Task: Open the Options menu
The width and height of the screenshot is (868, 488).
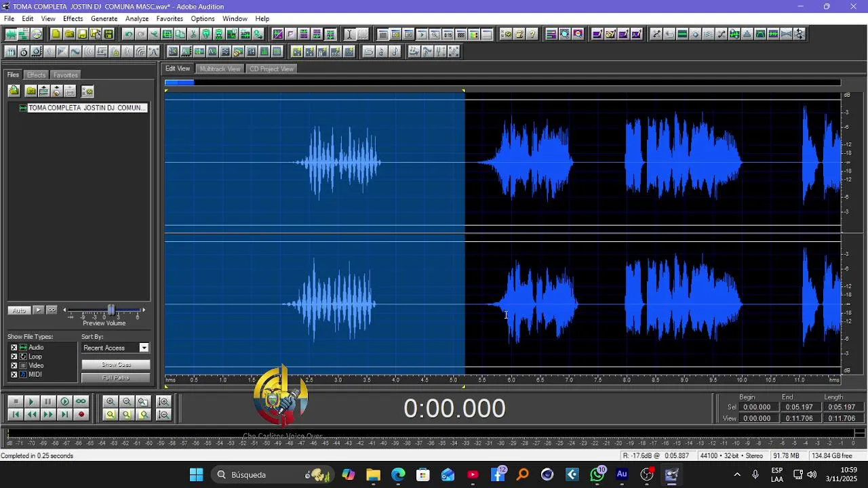Action: point(202,18)
